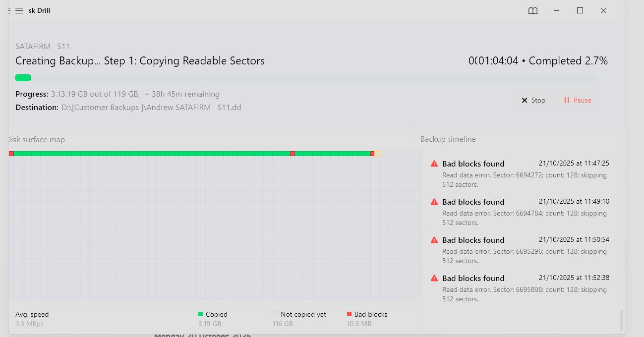Stop the backup process

[533, 100]
